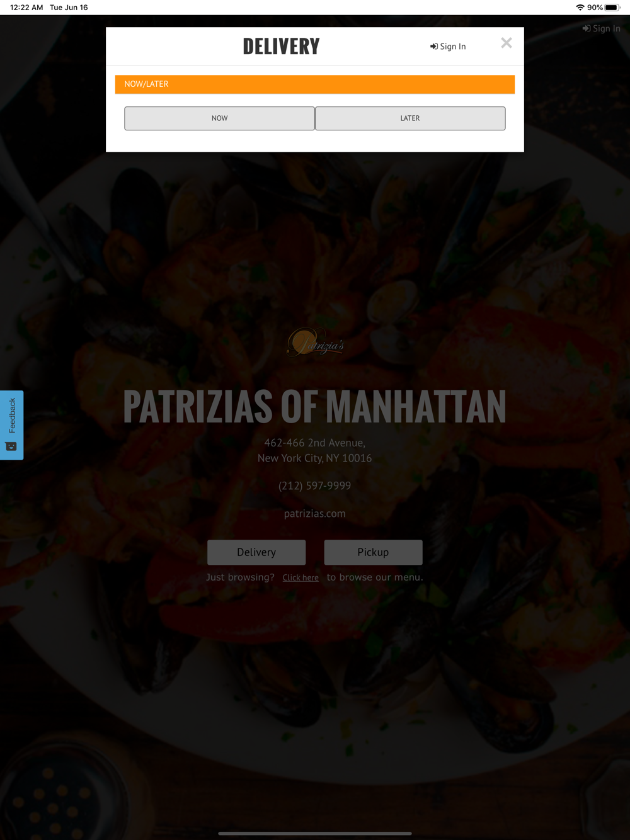Click the sign-in arrow icon in the dialog
This screenshot has width=630, height=840.
click(433, 47)
